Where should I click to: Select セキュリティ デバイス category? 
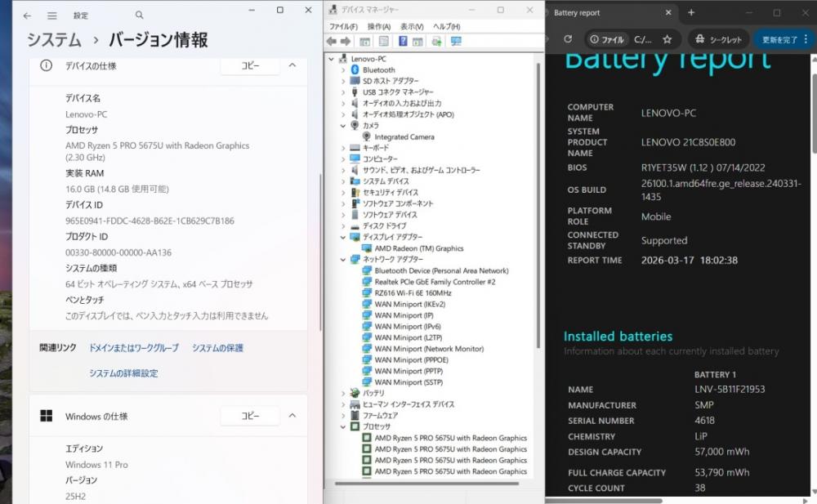(x=391, y=192)
